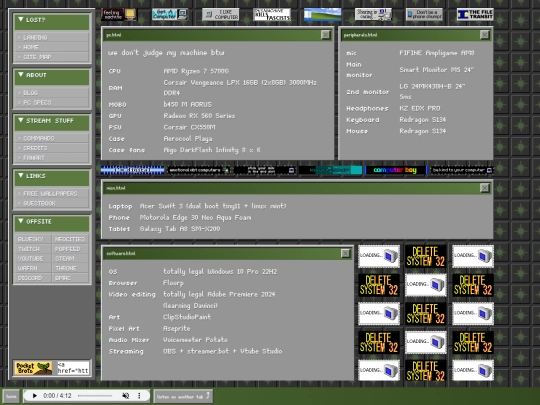This screenshot has height=405, width=540.
Task: Seek on the audio progress bar
Action: (x=95, y=396)
